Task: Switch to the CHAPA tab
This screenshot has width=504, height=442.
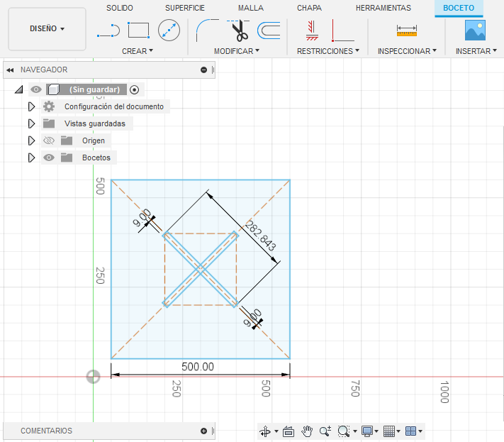Action: point(309,8)
